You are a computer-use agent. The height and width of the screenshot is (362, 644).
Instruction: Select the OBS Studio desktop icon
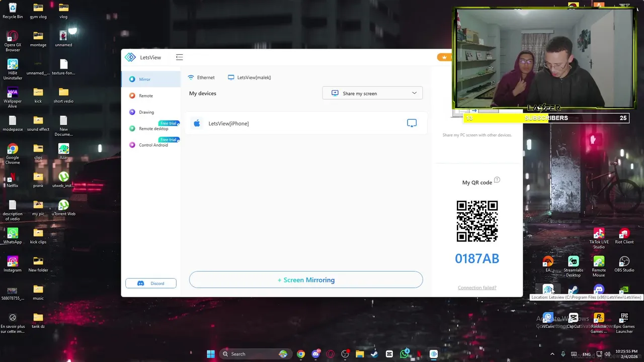624,264
